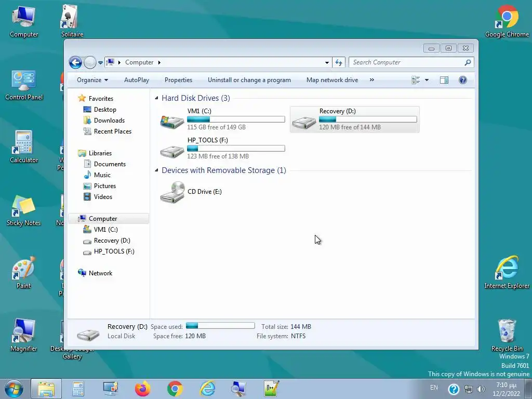This screenshot has height=399, width=532.
Task: Select VM1 (C:) in the navigation tree
Action: (x=105, y=229)
